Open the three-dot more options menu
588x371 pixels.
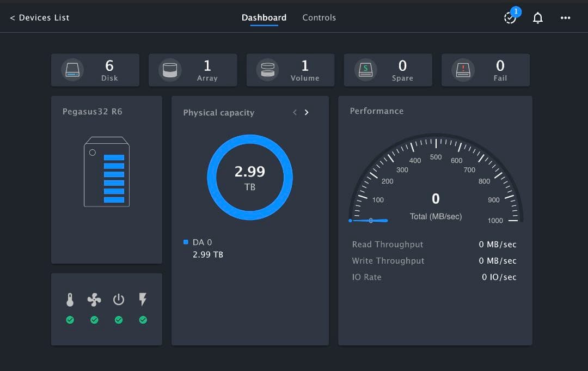(566, 18)
